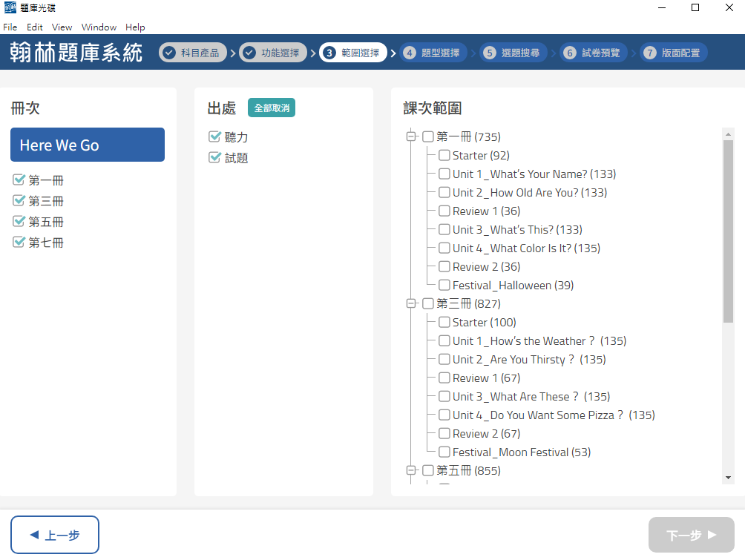Open the File menu
Image resolution: width=745 pixels, height=560 pixels.
10,27
